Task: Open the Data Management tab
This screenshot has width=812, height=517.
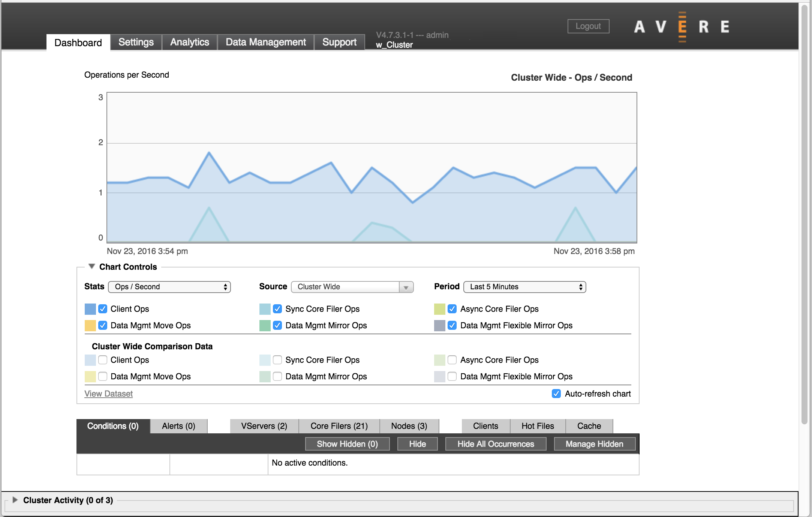Action: (x=266, y=42)
